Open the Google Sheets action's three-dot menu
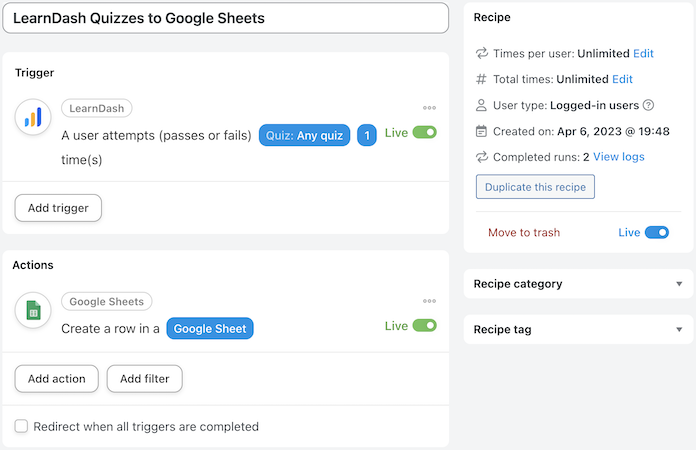Image resolution: width=696 pixels, height=450 pixels. click(429, 301)
